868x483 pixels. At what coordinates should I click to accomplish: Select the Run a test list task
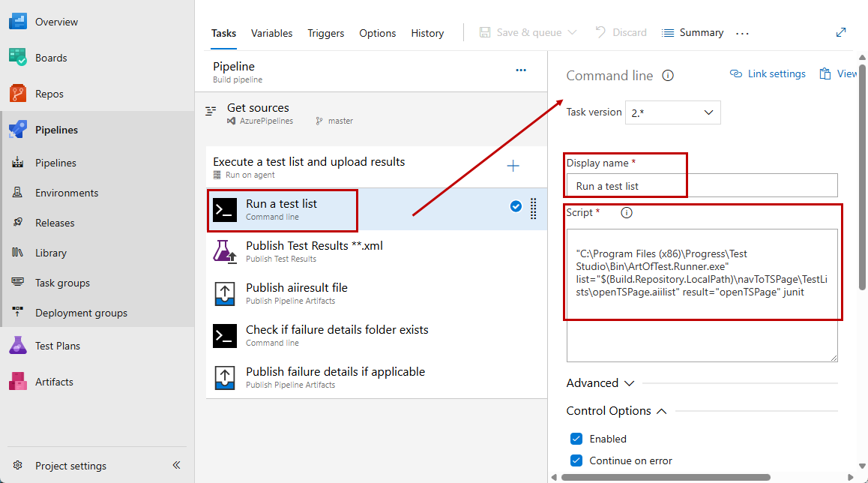point(376,208)
